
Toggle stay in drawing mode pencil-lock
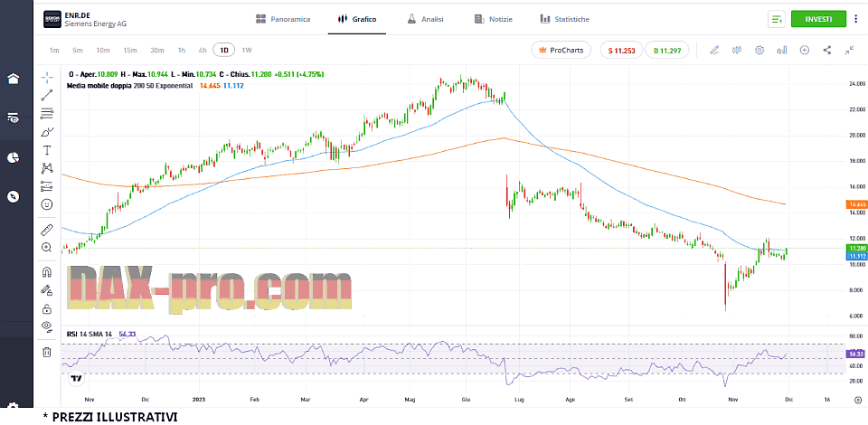pyautogui.click(x=47, y=290)
